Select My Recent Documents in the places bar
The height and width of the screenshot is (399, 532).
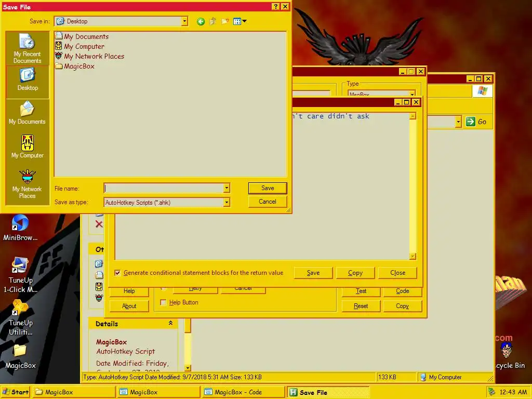point(27,48)
